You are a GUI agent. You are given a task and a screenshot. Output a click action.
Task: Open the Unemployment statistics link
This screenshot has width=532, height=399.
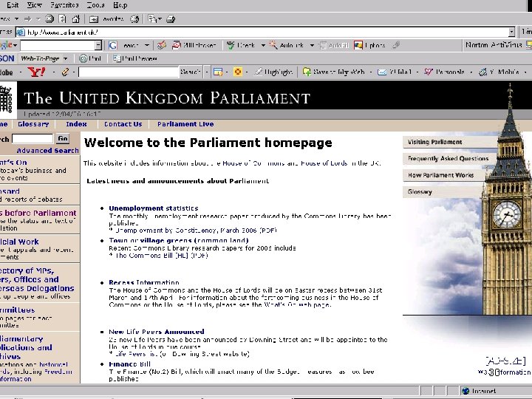pos(154,208)
